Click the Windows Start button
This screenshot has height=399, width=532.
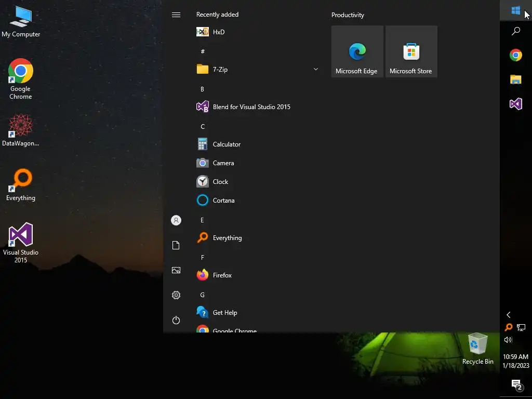pos(516,10)
